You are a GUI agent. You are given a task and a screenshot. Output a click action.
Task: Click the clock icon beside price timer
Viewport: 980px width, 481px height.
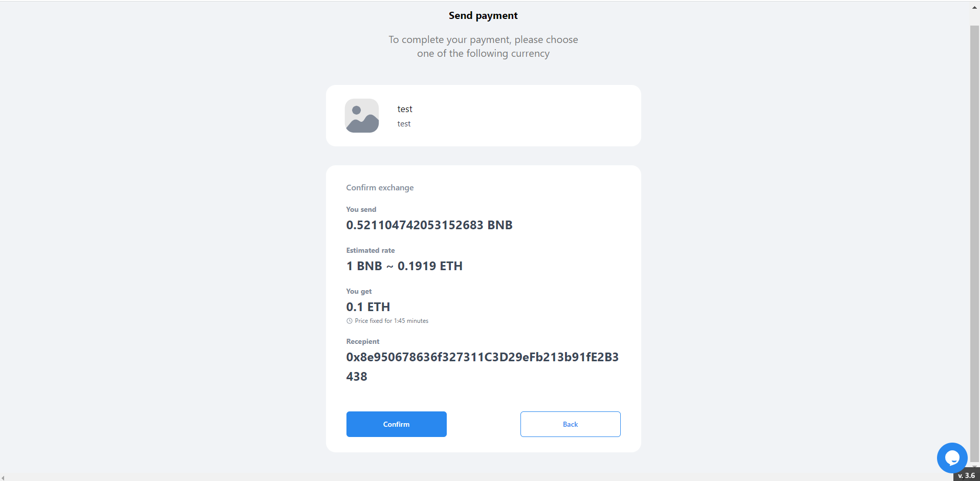pyautogui.click(x=350, y=321)
